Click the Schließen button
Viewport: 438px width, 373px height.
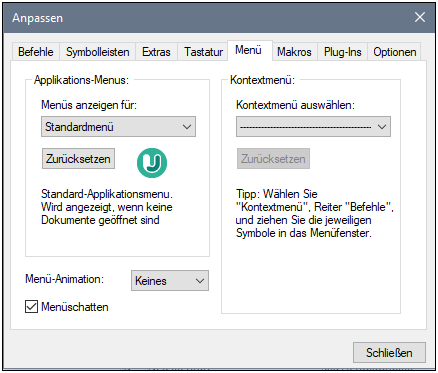pos(389,353)
